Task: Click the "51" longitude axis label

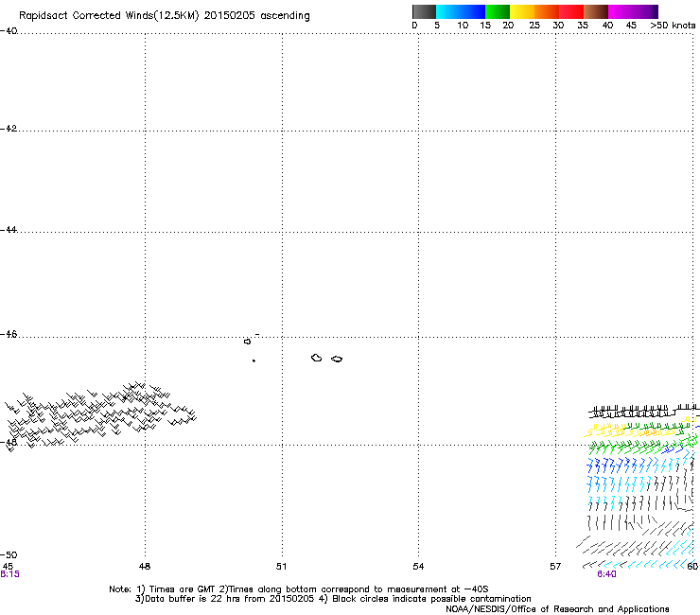Action: click(x=281, y=567)
